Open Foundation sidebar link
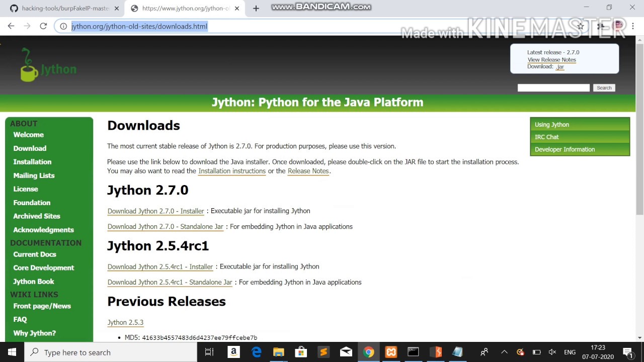644x362 pixels. [32, 203]
